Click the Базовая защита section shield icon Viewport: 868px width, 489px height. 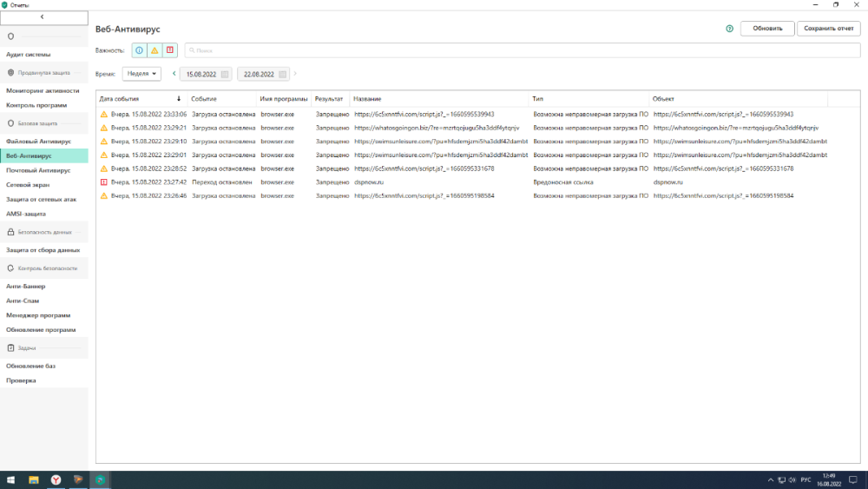pyautogui.click(x=10, y=123)
